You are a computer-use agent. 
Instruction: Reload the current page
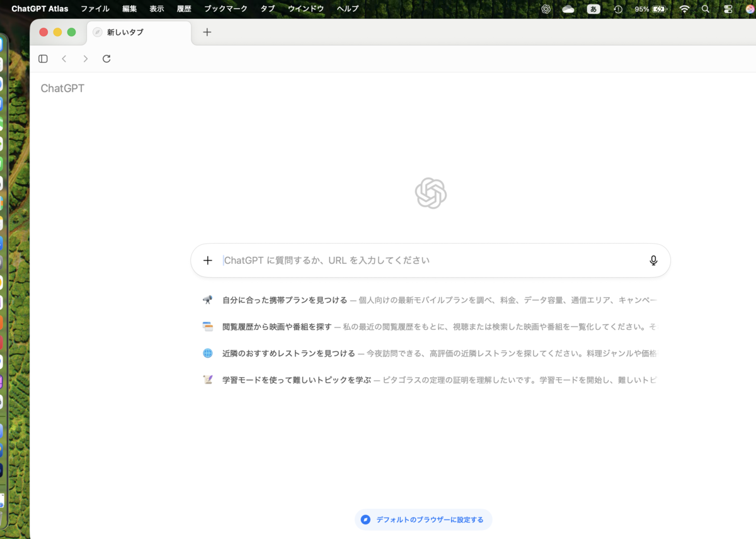[x=106, y=59]
